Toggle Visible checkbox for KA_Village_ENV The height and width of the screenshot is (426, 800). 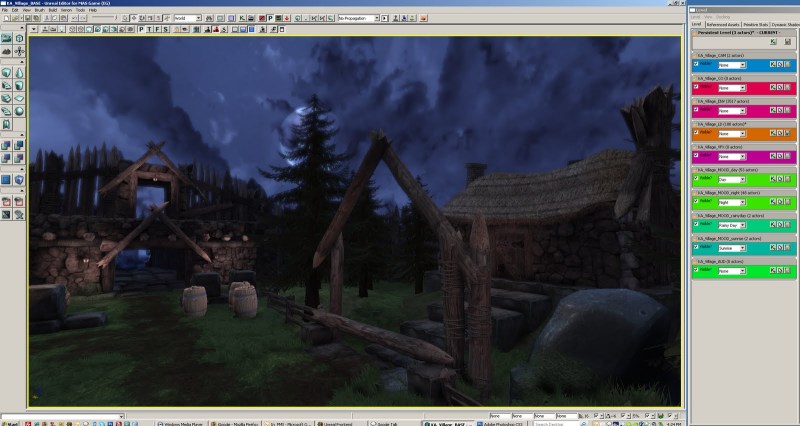coord(696,110)
